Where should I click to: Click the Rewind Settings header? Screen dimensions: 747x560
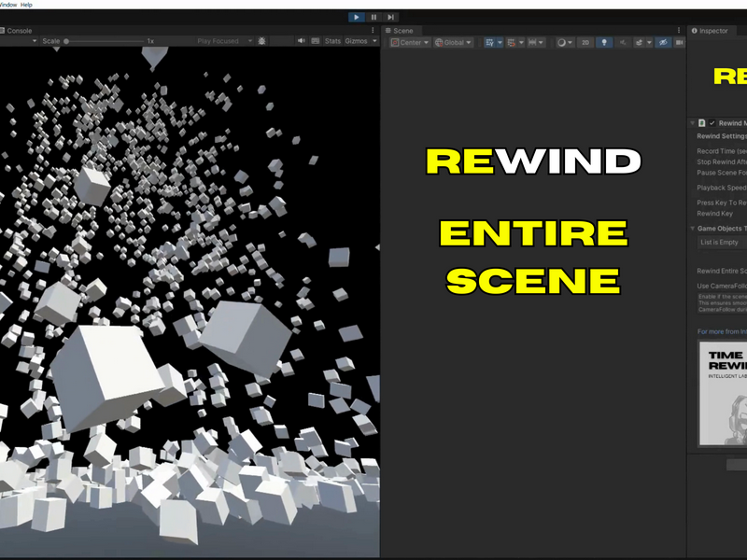pos(722,136)
